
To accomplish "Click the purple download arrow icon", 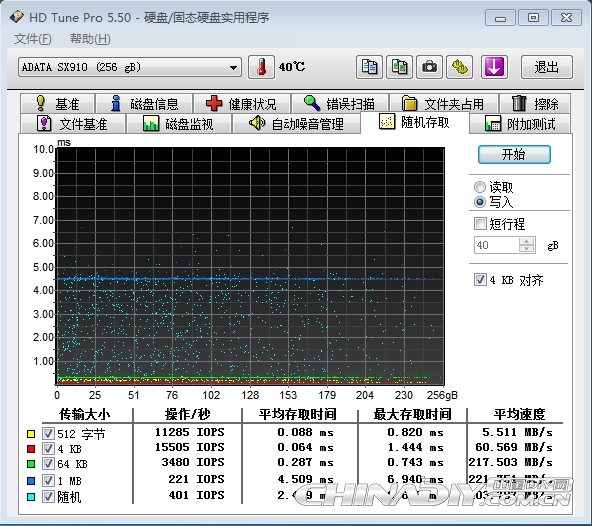I will click(494, 67).
